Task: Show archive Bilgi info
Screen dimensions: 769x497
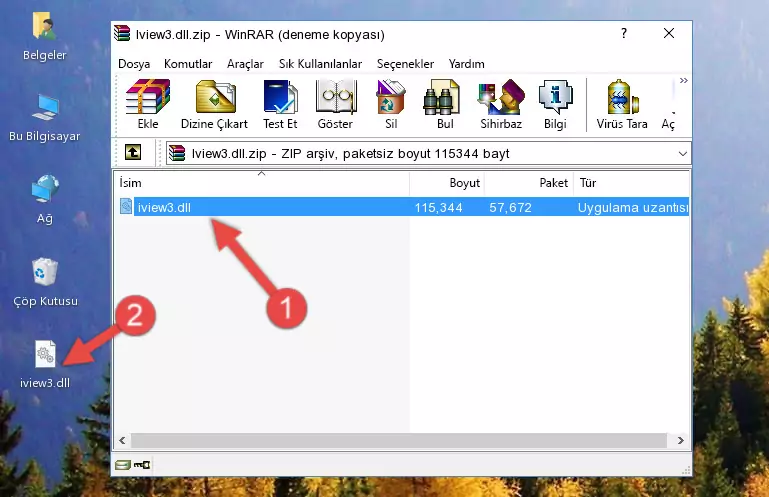Action: (x=555, y=105)
